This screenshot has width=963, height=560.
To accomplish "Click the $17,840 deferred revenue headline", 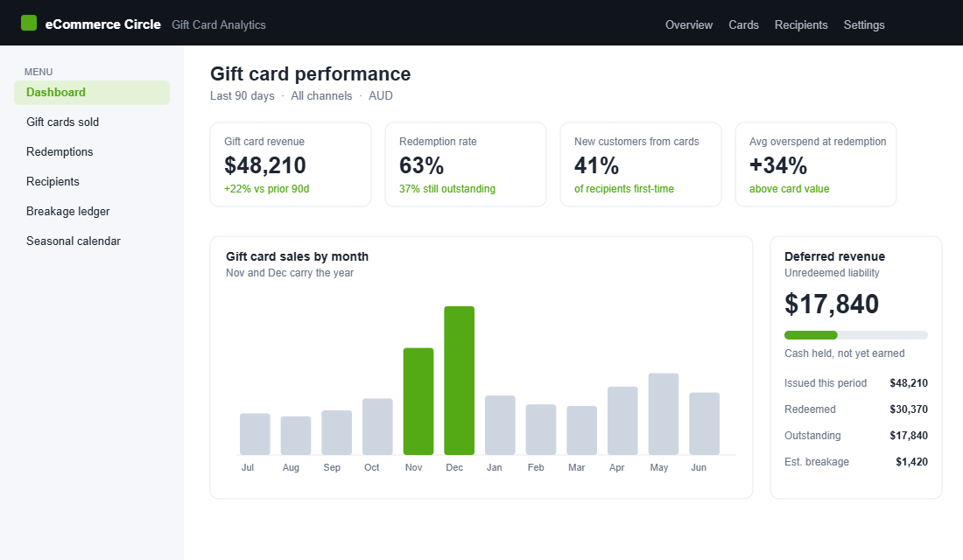I will tap(832, 304).
